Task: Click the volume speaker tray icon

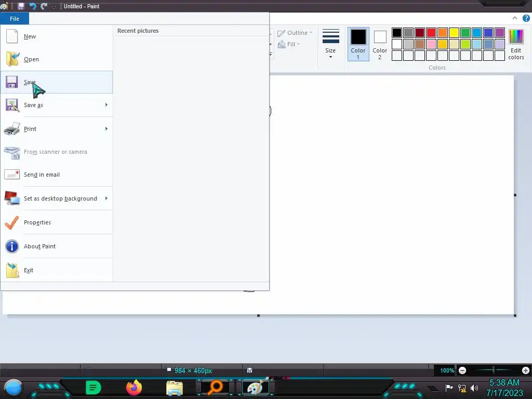Action: pyautogui.click(x=474, y=388)
